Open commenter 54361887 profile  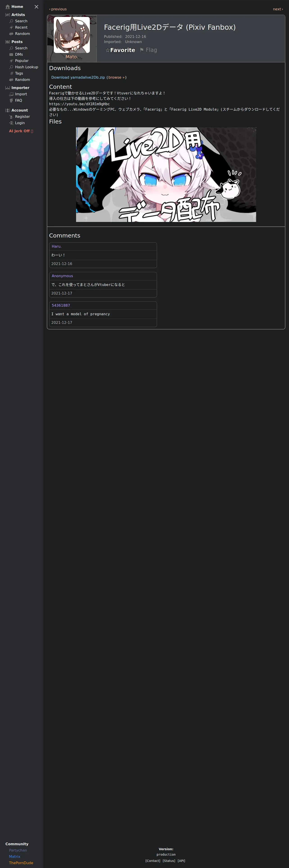(61, 306)
